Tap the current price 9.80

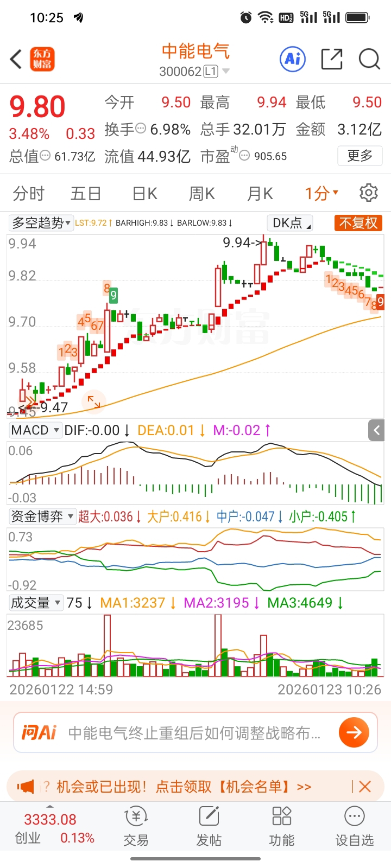(x=37, y=106)
